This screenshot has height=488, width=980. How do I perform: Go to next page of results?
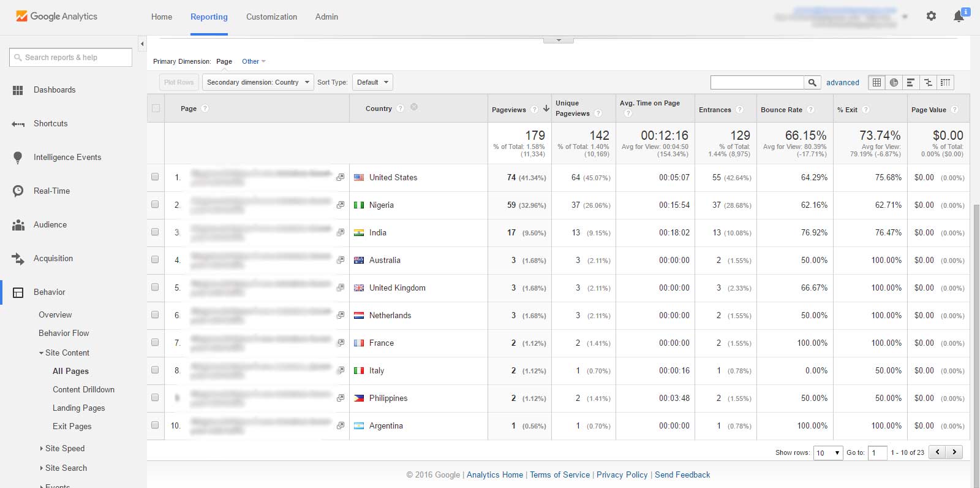(x=954, y=452)
